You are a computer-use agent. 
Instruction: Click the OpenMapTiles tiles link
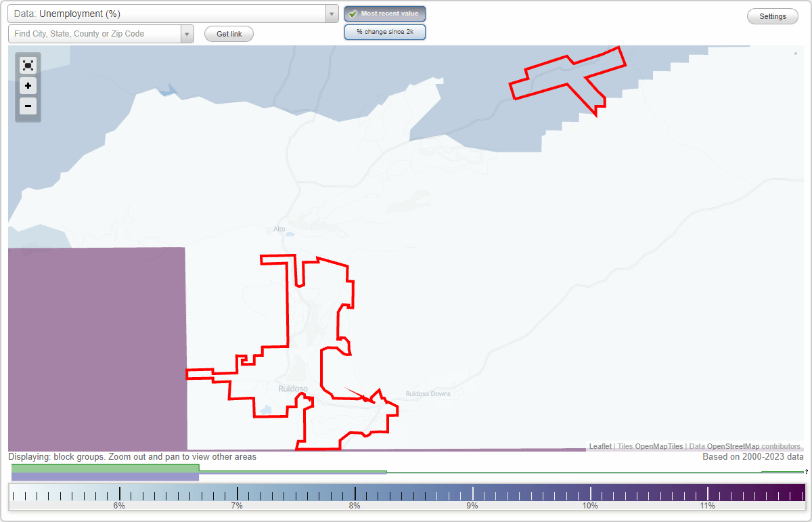(x=658, y=446)
